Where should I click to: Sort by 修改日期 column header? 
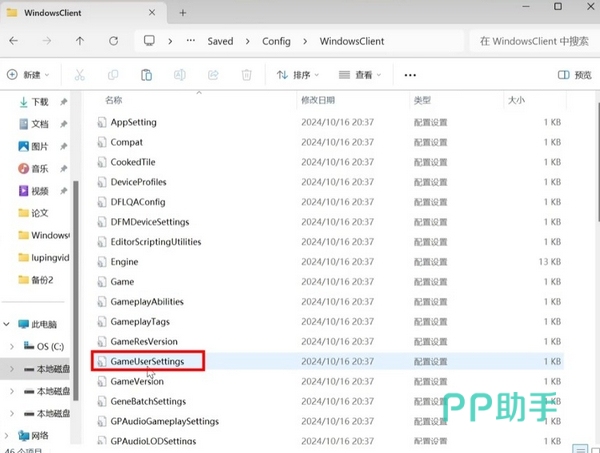click(x=318, y=101)
